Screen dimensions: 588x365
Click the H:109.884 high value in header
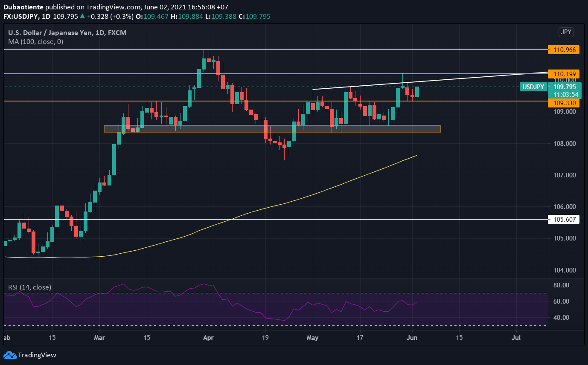[x=186, y=16]
